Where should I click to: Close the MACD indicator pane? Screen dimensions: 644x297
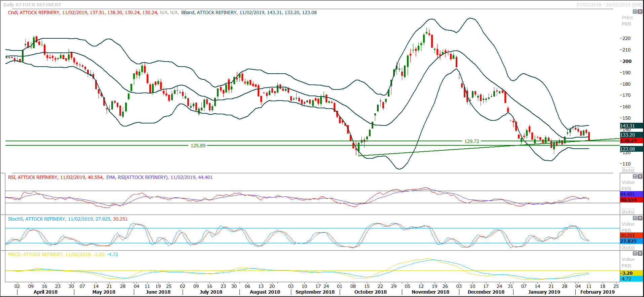(x=640, y=254)
